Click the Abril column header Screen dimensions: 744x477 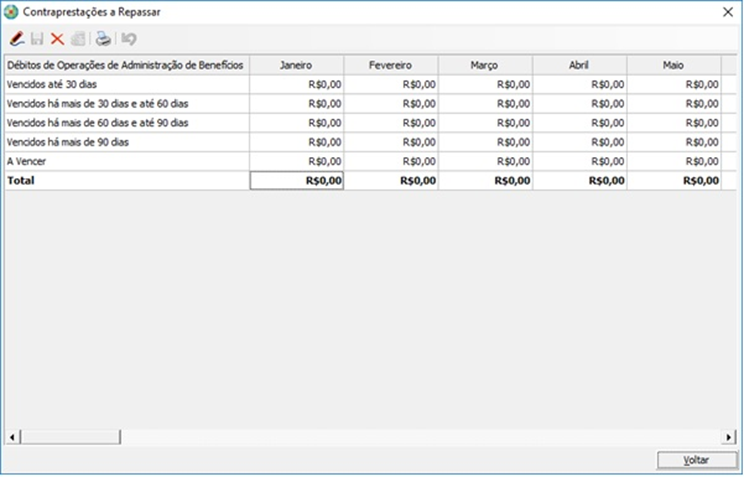579,65
